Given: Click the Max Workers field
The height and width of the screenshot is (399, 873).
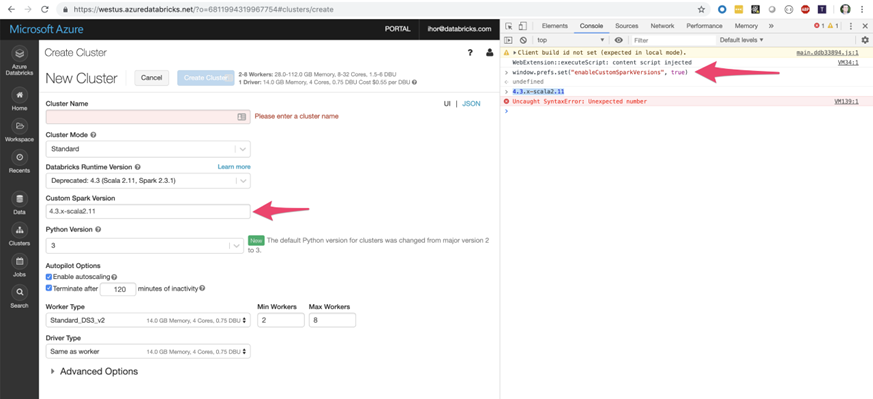Looking at the screenshot, I should (332, 321).
